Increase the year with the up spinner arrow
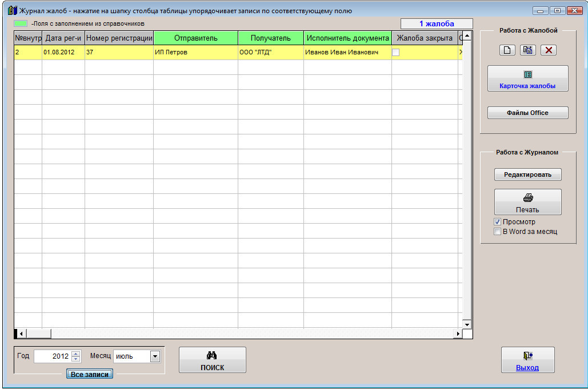Image resolution: width=588 pixels, height=389 pixels. pos(76,354)
